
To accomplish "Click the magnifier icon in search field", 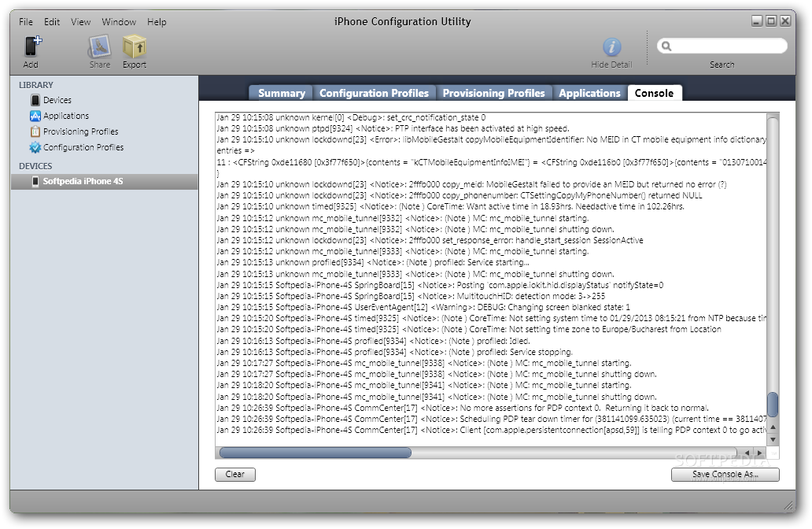I will click(x=666, y=46).
